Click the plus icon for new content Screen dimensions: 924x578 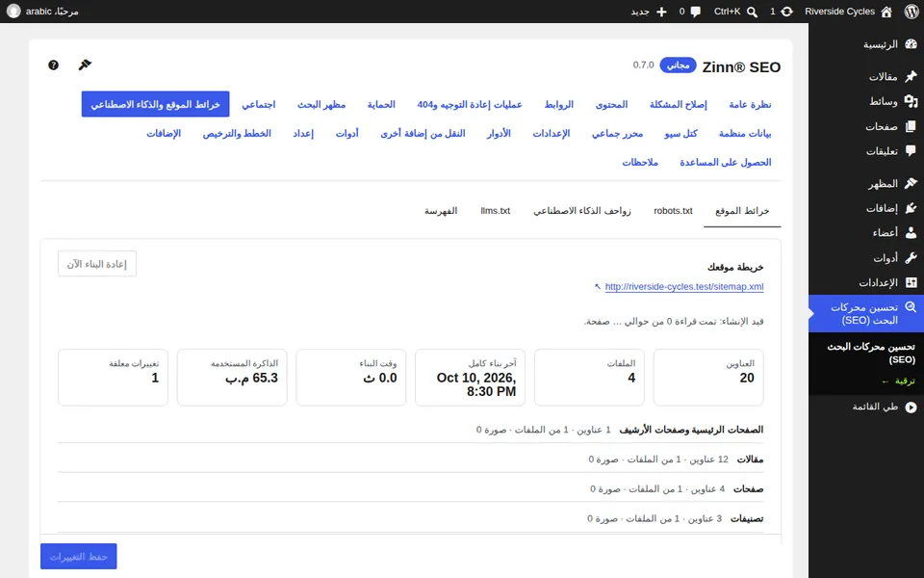click(x=661, y=12)
